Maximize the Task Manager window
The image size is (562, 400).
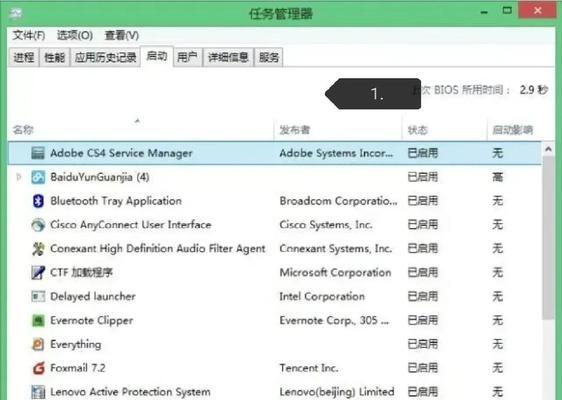tap(507, 11)
